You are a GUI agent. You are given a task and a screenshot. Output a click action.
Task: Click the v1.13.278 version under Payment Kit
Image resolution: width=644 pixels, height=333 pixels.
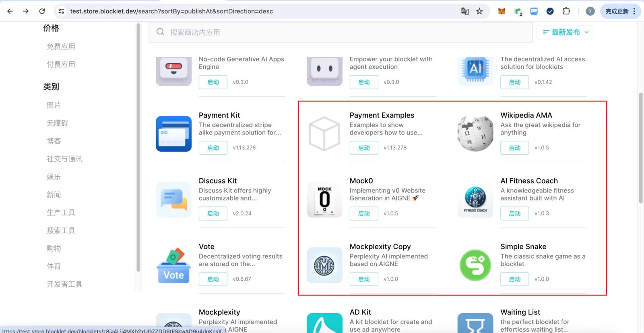click(x=244, y=148)
